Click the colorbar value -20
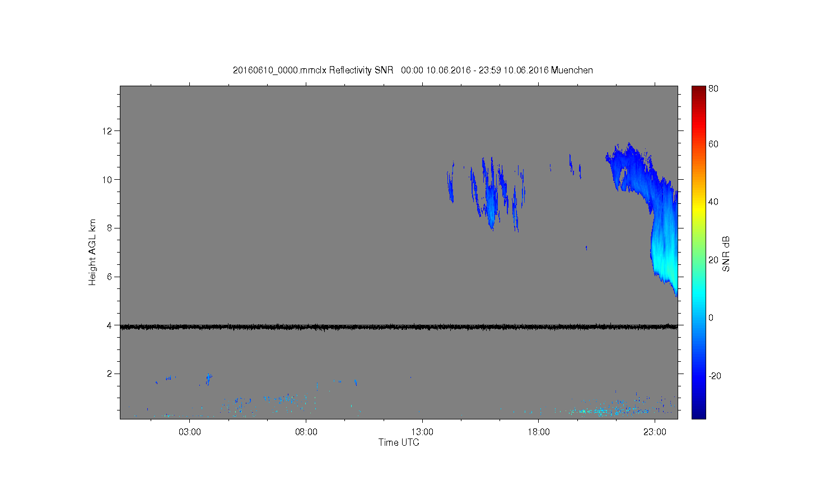Screen dimensions: 840x504 coord(715,376)
